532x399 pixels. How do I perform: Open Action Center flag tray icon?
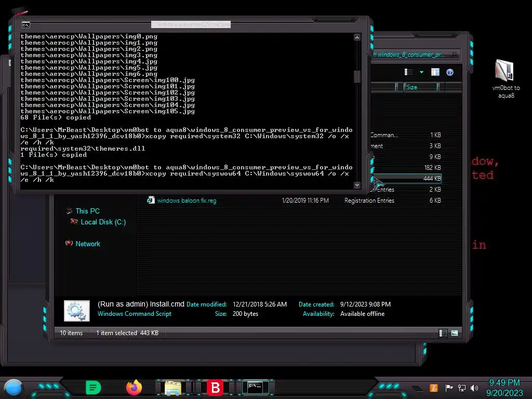point(449,388)
